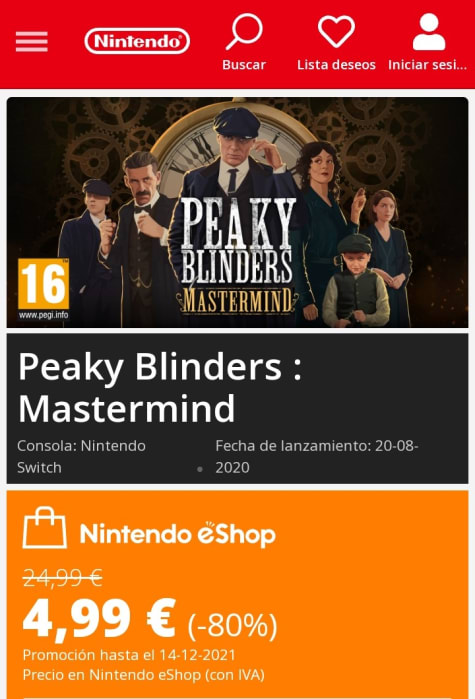Screen dimensions: 475x699
Task: Follow the www.pegi.info text under rating
Action: 44,315
